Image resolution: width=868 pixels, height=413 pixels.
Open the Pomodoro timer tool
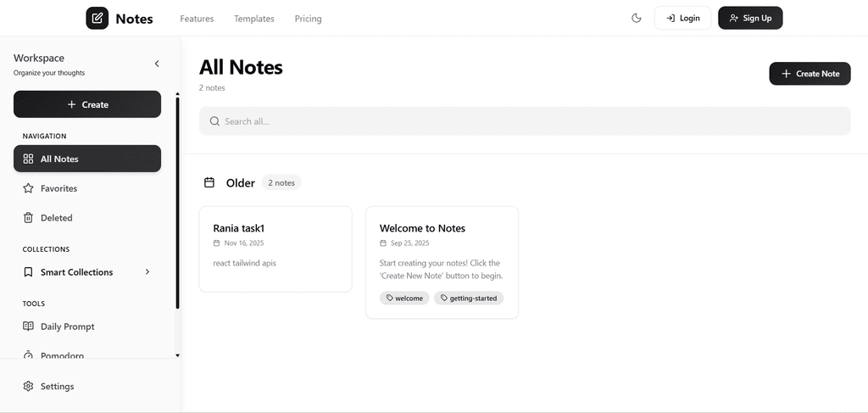click(x=62, y=355)
